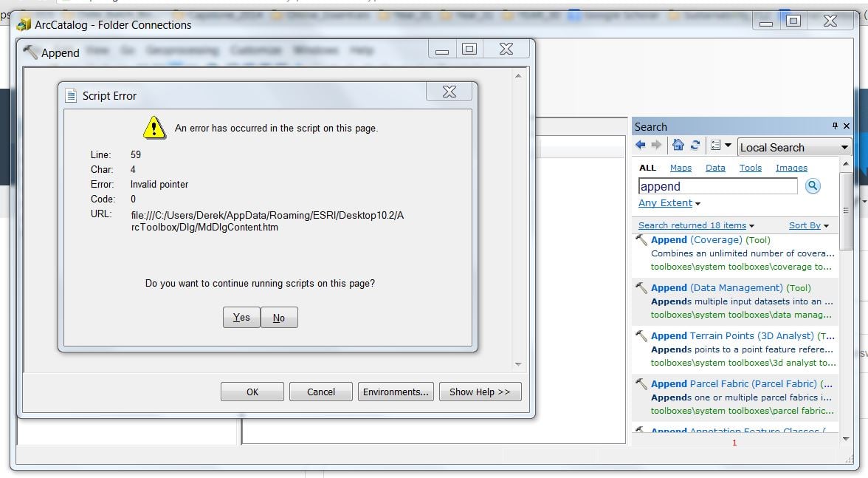
Task: Switch to the Images search filter
Action: pyautogui.click(x=791, y=168)
